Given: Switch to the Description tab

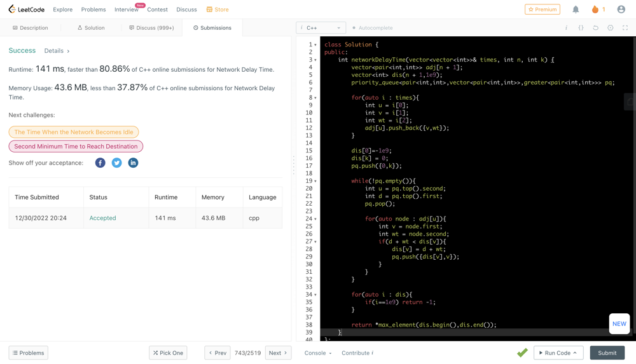Looking at the screenshot, I should tap(31, 28).
